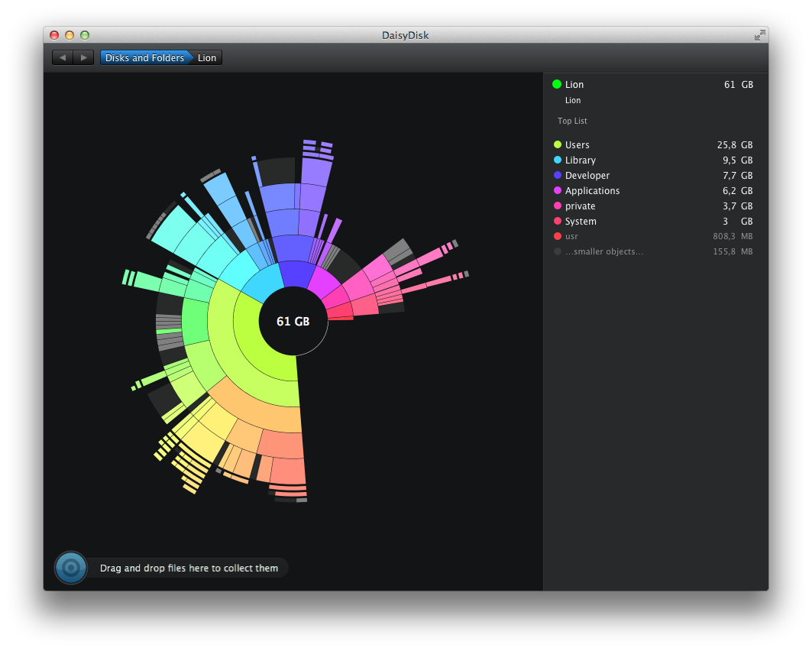Open the private folder row
812x651 pixels.
point(655,206)
